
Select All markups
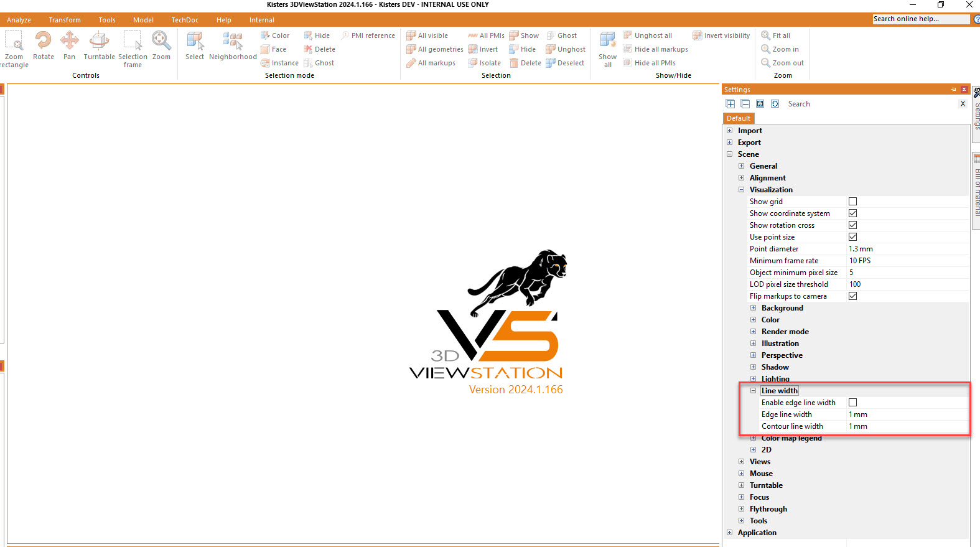click(x=431, y=63)
